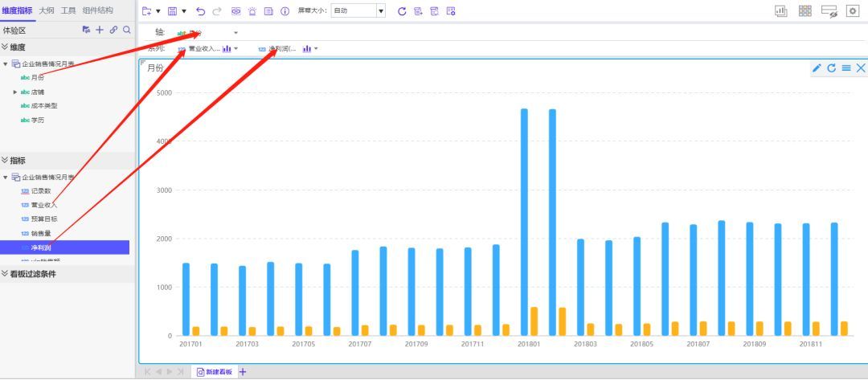The image size is (868, 380).
Task: Click the orange bar for 201801
Action: click(x=534, y=321)
